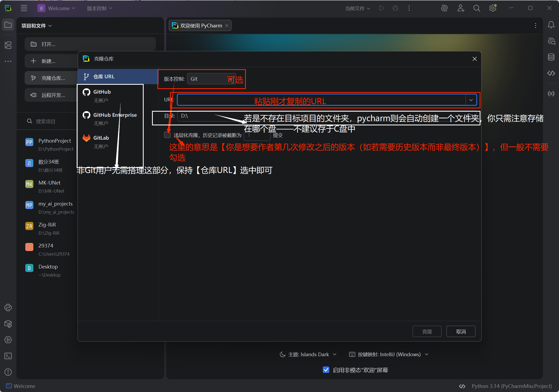Screen dimensions: 559x392
Task: Open the Services tool window
Action: coord(8,340)
